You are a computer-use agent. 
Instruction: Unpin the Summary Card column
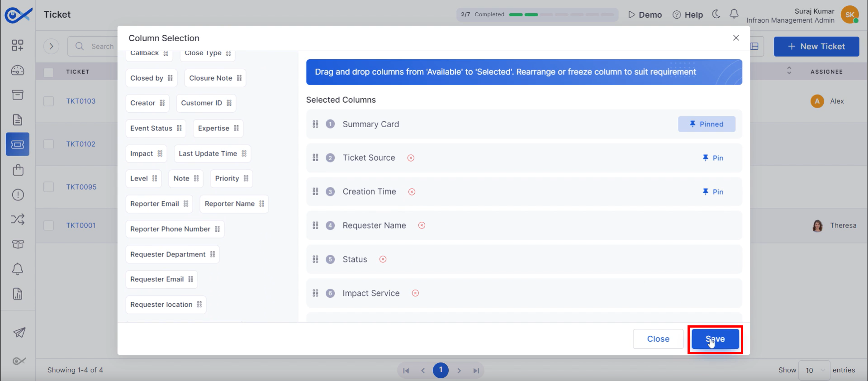[707, 124]
